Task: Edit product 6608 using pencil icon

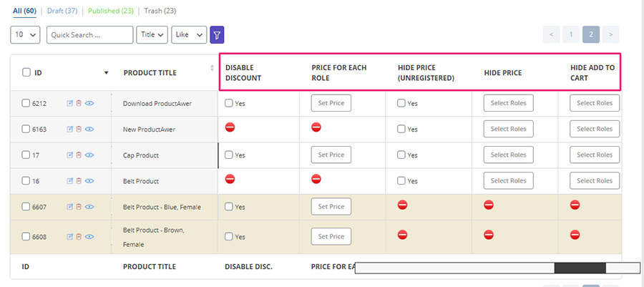Action: click(70, 237)
